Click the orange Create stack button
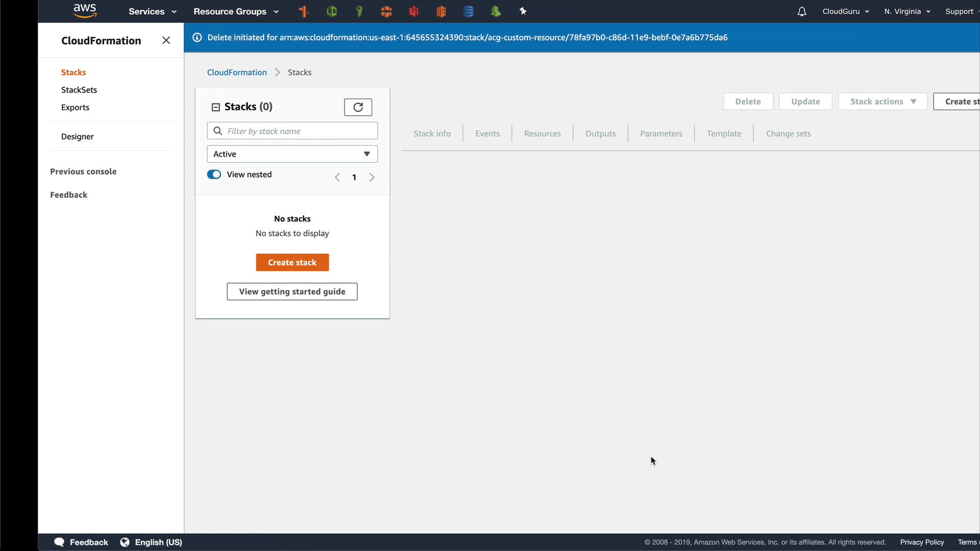Viewport: 980px width, 551px height. [x=292, y=262]
